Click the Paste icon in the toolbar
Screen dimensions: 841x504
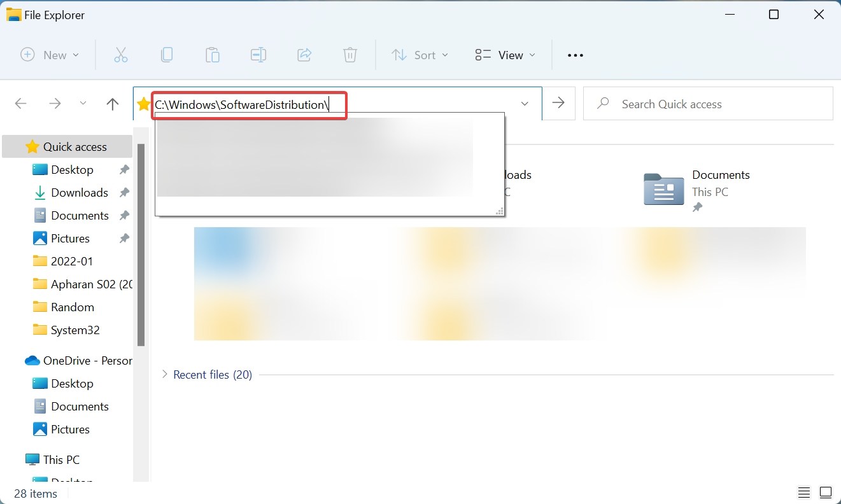[x=213, y=55]
